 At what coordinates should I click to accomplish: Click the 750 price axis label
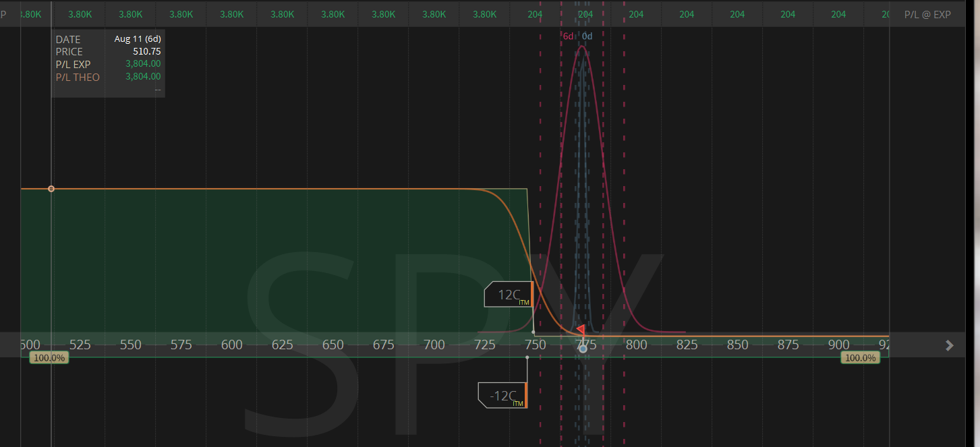point(535,345)
